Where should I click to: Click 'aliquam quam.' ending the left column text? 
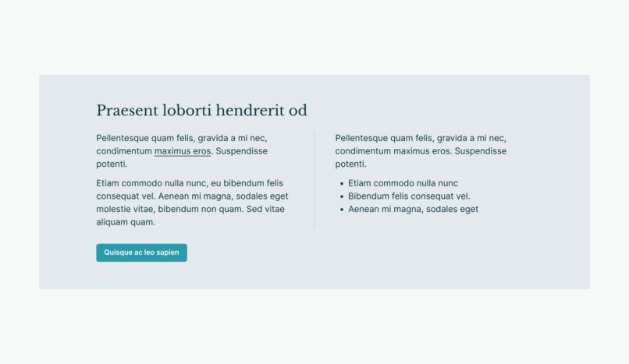click(x=126, y=222)
